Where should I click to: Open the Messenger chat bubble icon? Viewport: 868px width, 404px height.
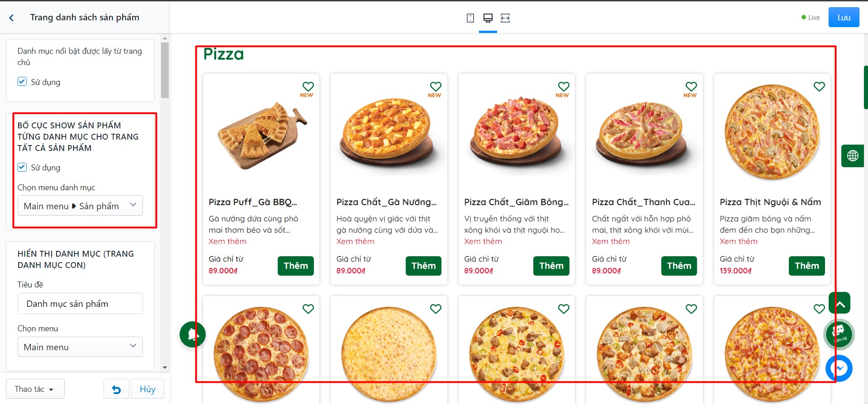(839, 368)
